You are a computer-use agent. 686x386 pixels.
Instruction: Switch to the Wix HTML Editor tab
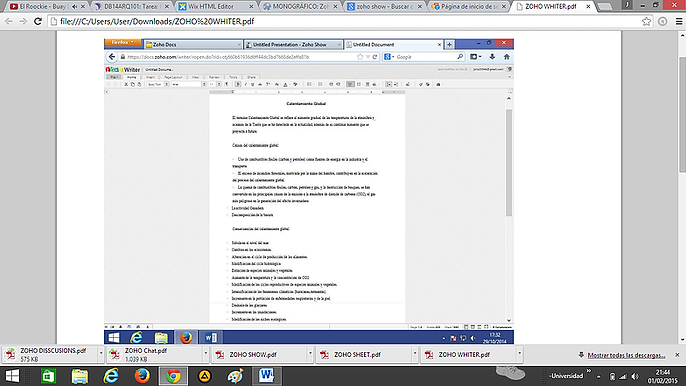tap(215, 7)
